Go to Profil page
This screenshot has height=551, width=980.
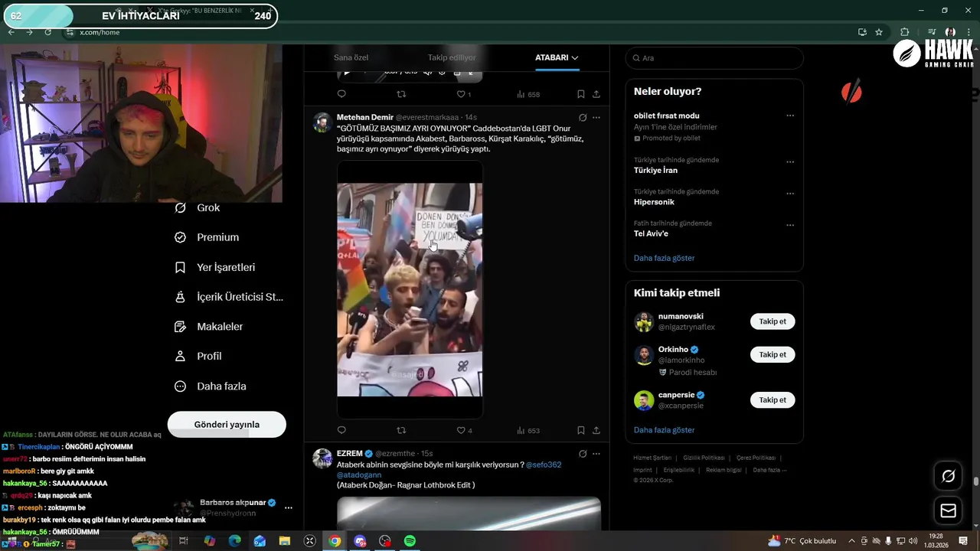coord(198,356)
